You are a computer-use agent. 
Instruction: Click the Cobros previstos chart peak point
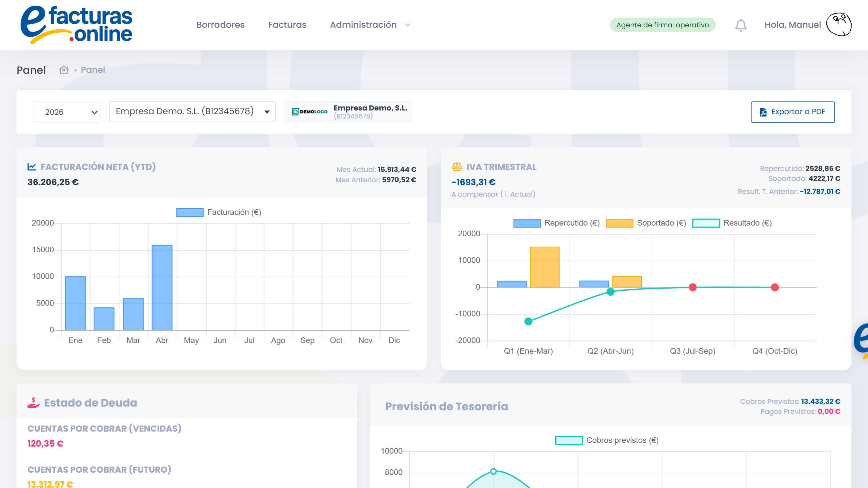point(494,472)
